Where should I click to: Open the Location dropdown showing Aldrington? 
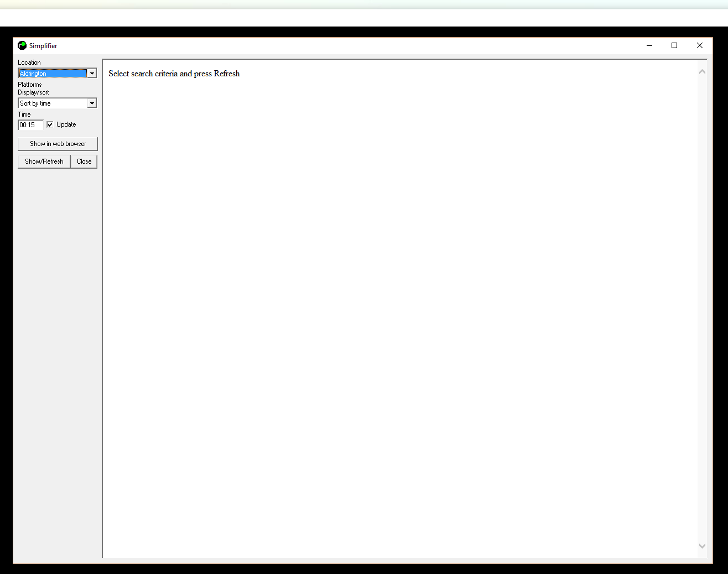click(x=58, y=74)
